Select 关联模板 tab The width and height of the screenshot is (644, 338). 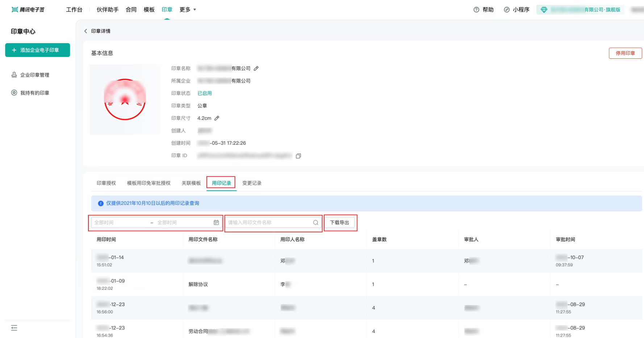click(191, 183)
